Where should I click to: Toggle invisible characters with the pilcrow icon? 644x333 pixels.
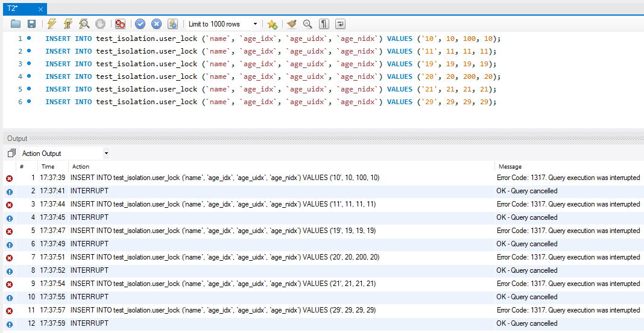point(324,24)
